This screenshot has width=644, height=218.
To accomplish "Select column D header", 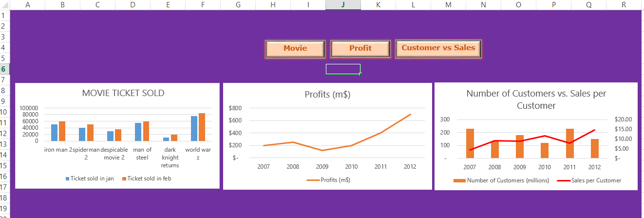I will pyautogui.click(x=133, y=5).
